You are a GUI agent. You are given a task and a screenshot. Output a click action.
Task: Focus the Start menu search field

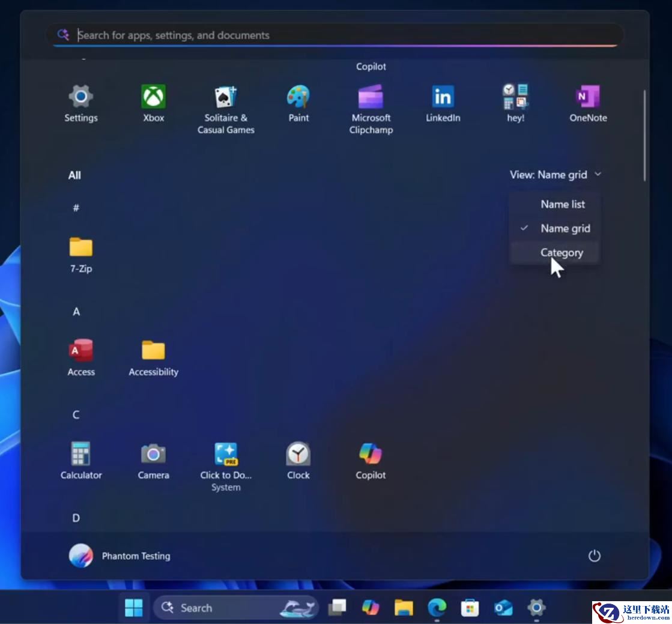[334, 35]
